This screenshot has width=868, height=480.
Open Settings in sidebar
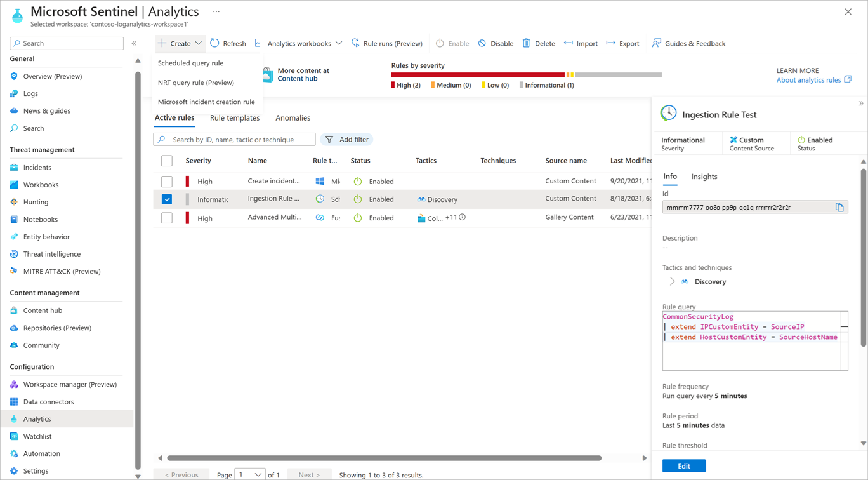pyautogui.click(x=36, y=471)
